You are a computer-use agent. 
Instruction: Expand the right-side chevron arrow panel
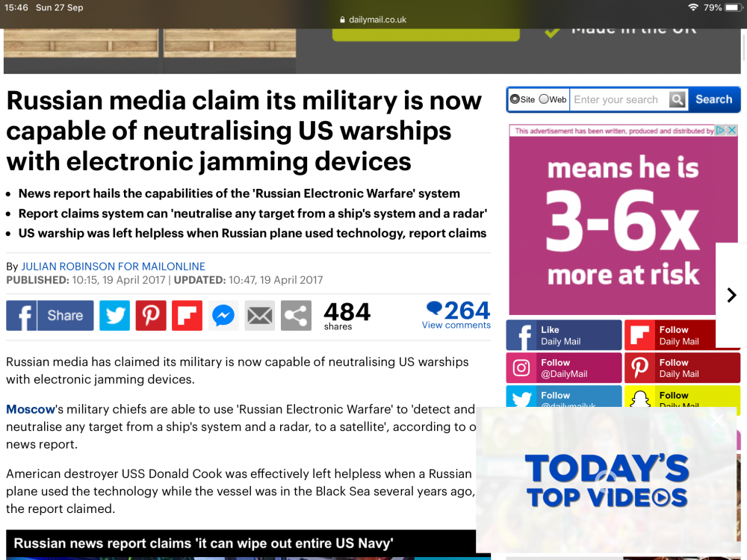[x=731, y=295]
